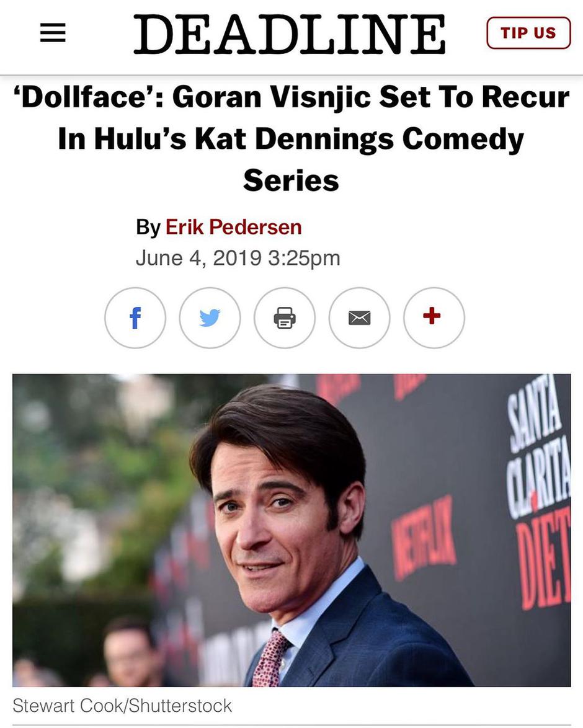583x728 pixels.
Task: Click the pink patterned tie in the photo
Action: [270, 658]
